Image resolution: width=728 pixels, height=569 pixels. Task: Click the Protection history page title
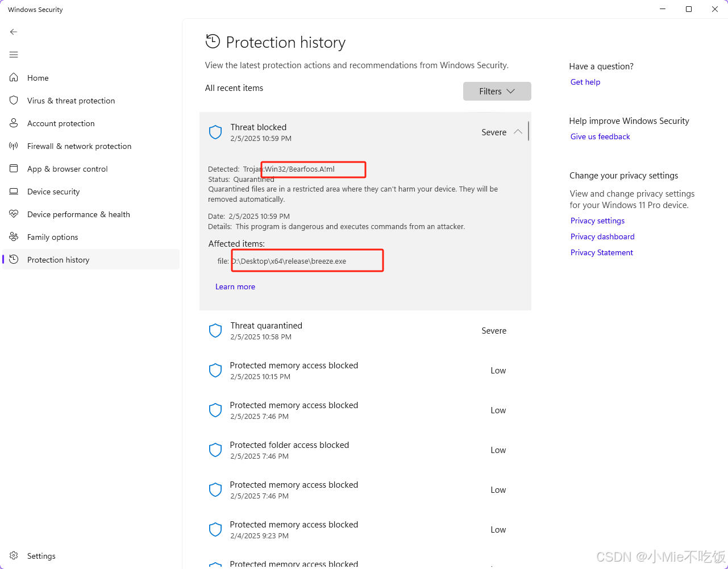click(x=286, y=43)
